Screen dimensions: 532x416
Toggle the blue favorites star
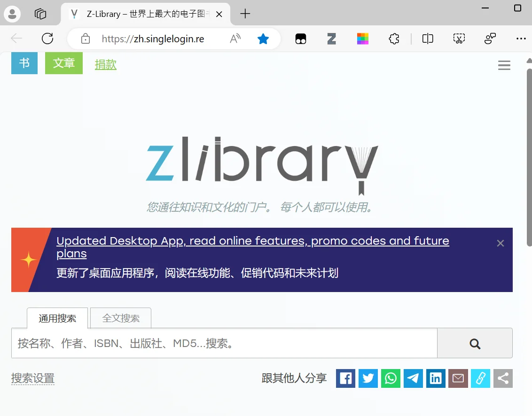[263, 39]
